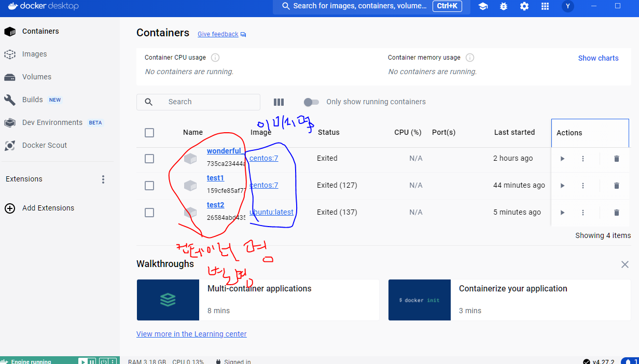Select the test1 container checkbox

pyautogui.click(x=149, y=186)
